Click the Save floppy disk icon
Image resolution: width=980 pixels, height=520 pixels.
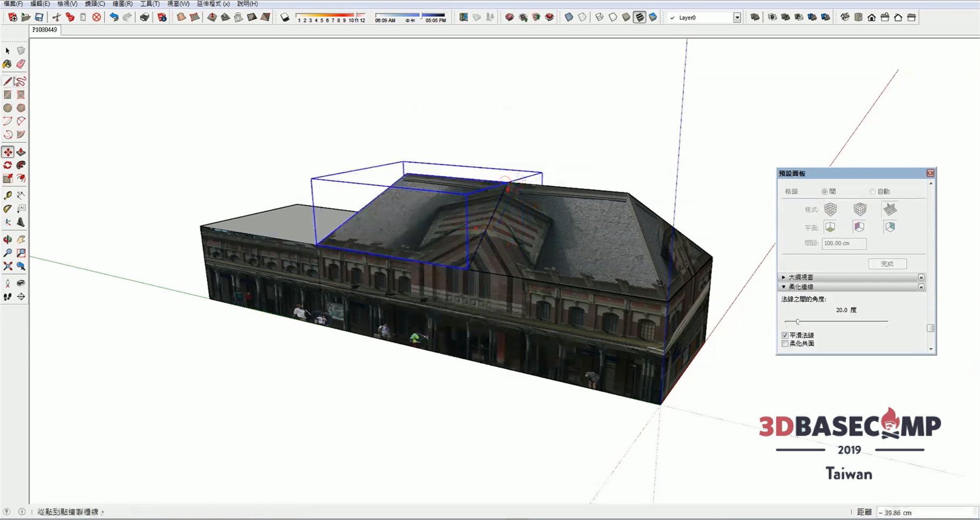[x=39, y=17]
